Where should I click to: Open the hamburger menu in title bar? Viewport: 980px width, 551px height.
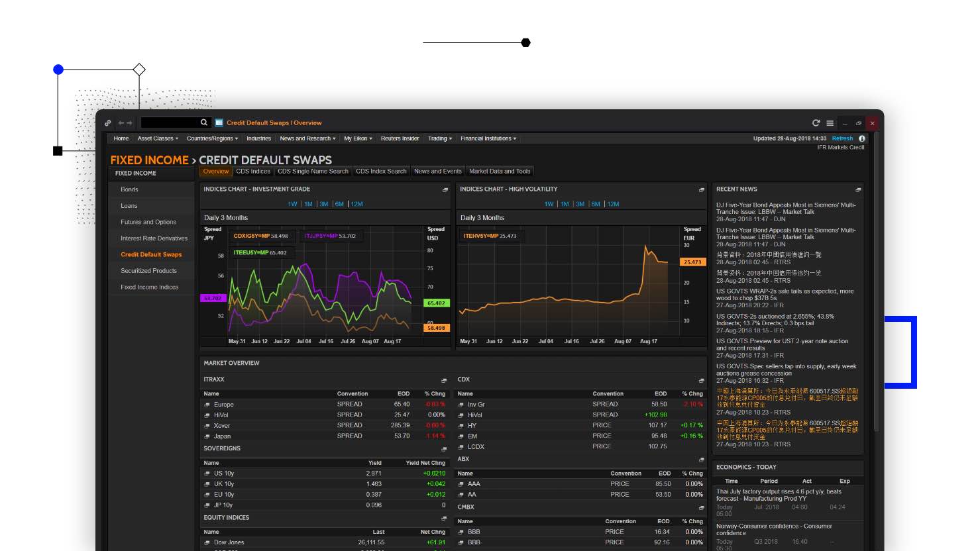[x=830, y=123]
